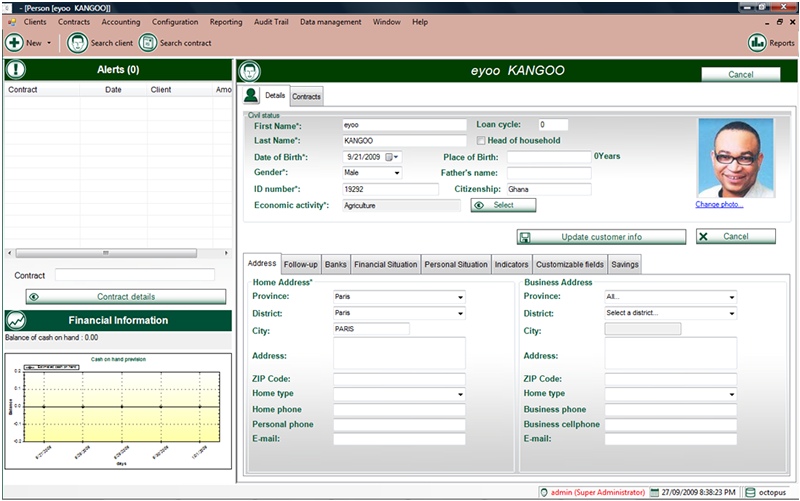Click the New plus icon in toolbar
The width and height of the screenshot is (800, 501).
pyautogui.click(x=14, y=43)
